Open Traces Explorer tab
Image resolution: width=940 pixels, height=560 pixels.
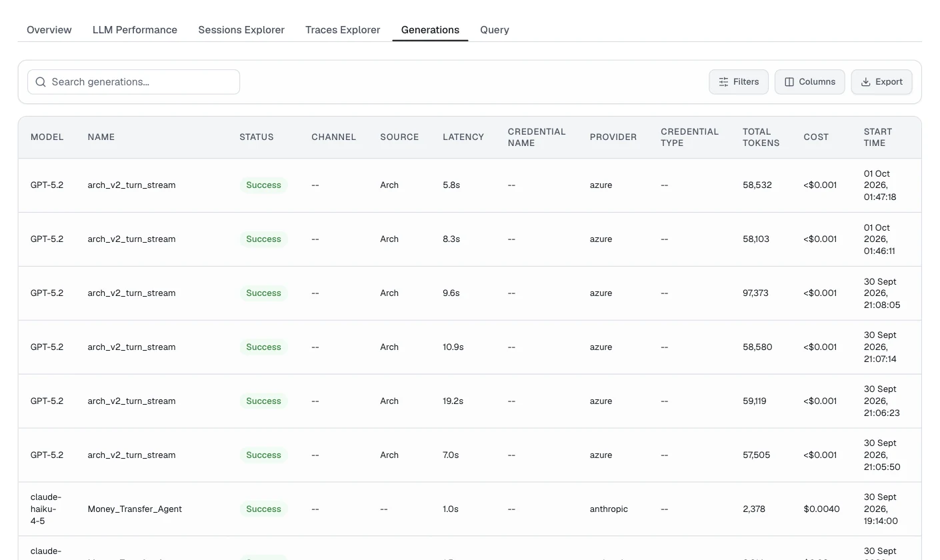[x=343, y=30]
